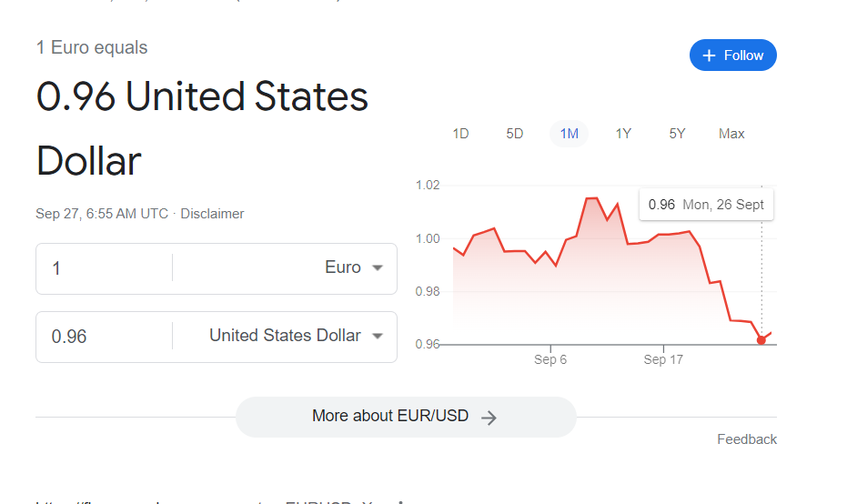Open the Disclaimer link
The width and height of the screenshot is (847, 504).
click(x=212, y=214)
